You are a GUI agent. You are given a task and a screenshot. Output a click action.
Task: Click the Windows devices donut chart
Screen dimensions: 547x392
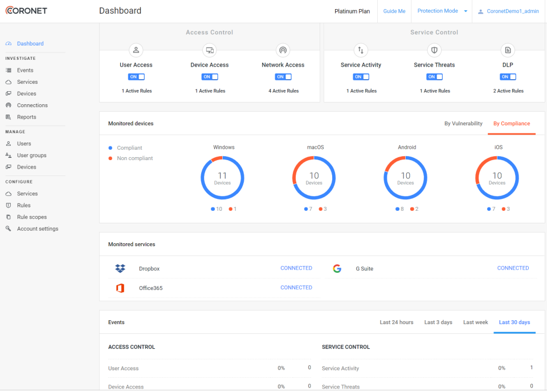click(222, 178)
